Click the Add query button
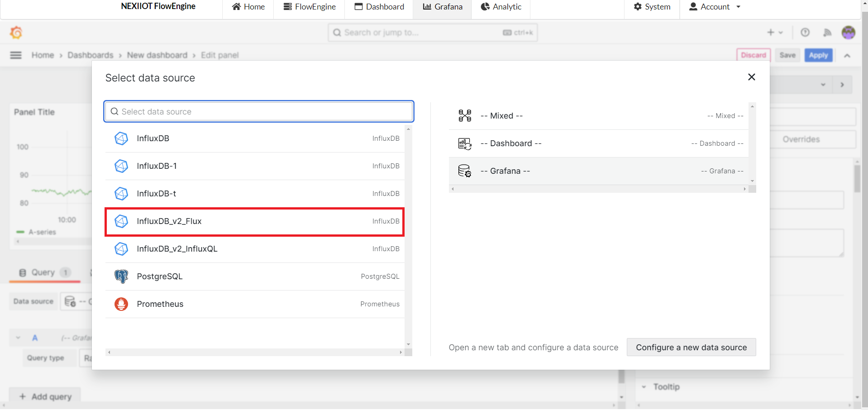 click(45, 396)
